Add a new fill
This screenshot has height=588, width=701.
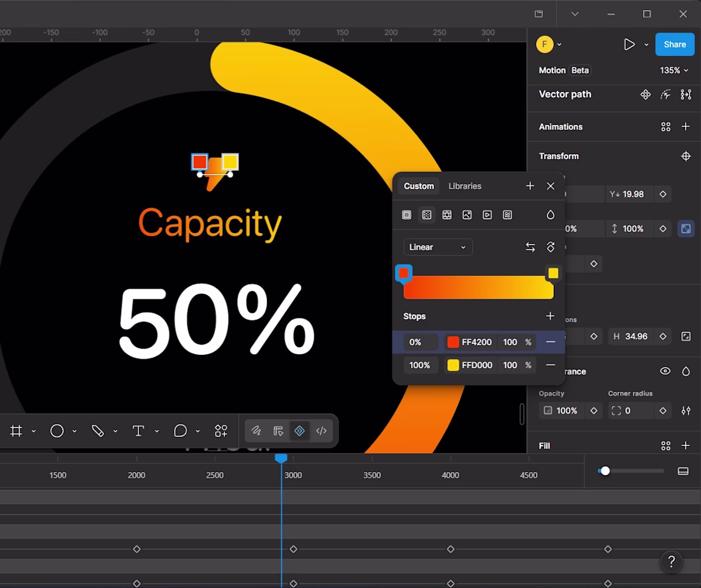686,445
